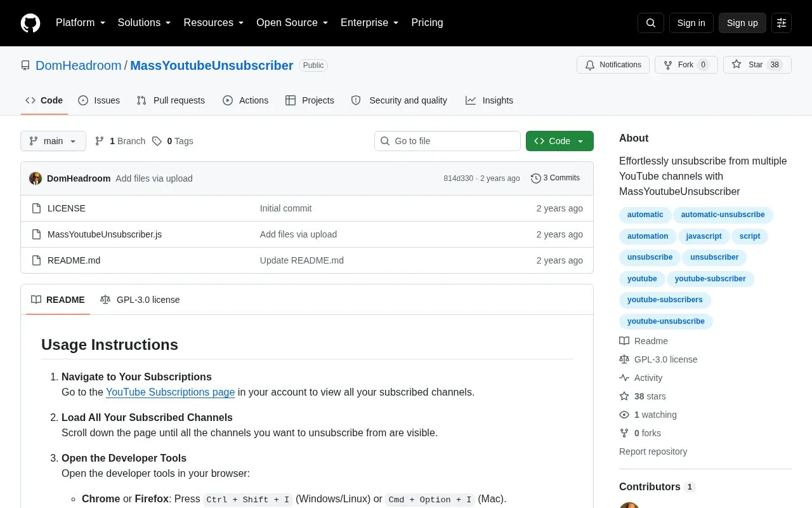Follow the YouTube Subscriptions page link
Viewport: 812px width, 508px height.
(x=170, y=392)
